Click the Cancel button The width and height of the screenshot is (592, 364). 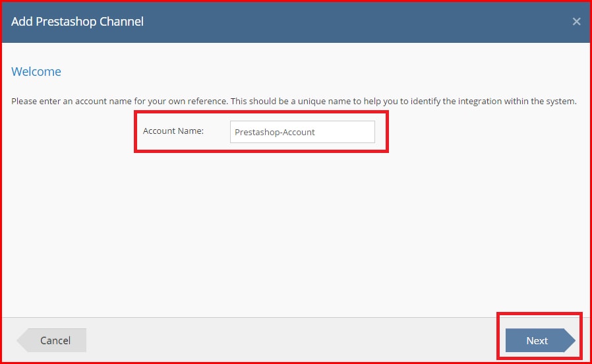[x=51, y=340]
